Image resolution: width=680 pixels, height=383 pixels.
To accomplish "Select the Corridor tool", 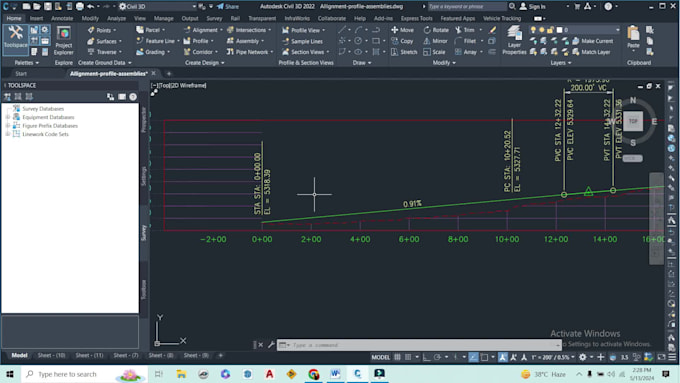I will point(200,52).
